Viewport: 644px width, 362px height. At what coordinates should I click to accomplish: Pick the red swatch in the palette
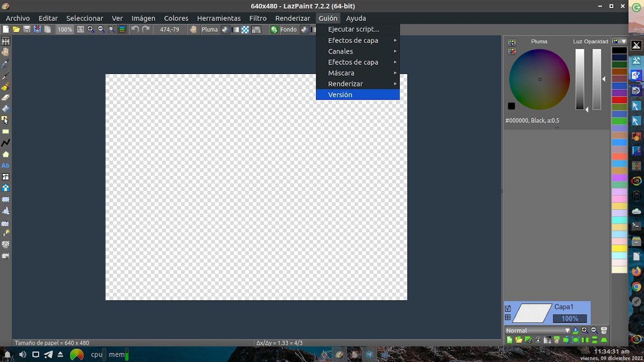point(619,100)
